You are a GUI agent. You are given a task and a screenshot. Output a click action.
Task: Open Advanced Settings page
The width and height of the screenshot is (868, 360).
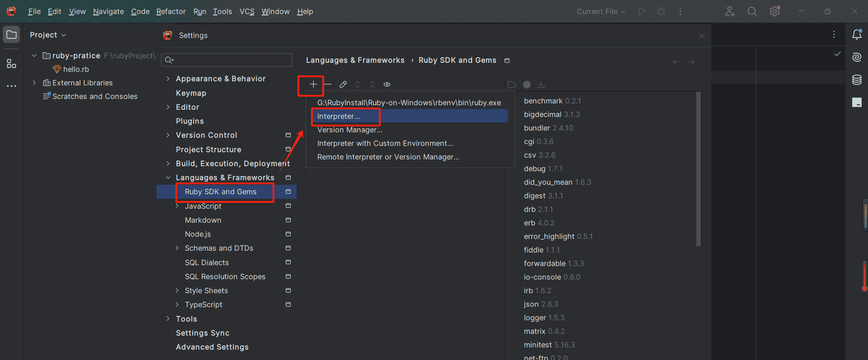pos(212,347)
